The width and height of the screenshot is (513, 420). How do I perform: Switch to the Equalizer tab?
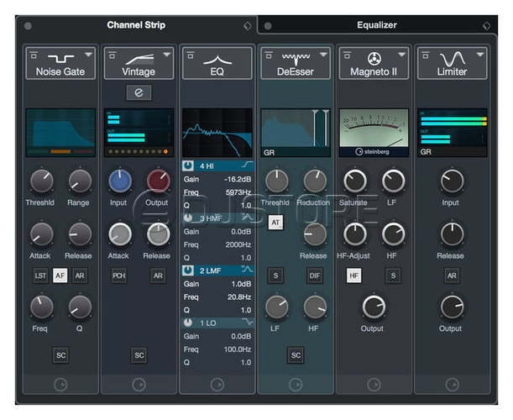pyautogui.click(x=377, y=25)
